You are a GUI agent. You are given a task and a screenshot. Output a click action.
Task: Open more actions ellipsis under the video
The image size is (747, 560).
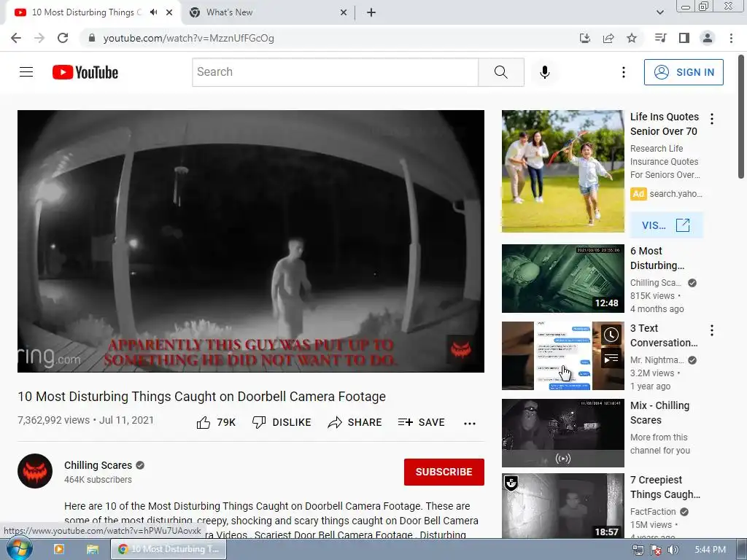coord(469,424)
